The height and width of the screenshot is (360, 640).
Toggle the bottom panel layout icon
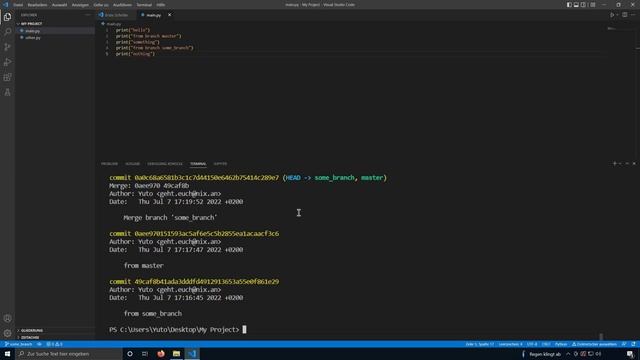pos(576,4)
